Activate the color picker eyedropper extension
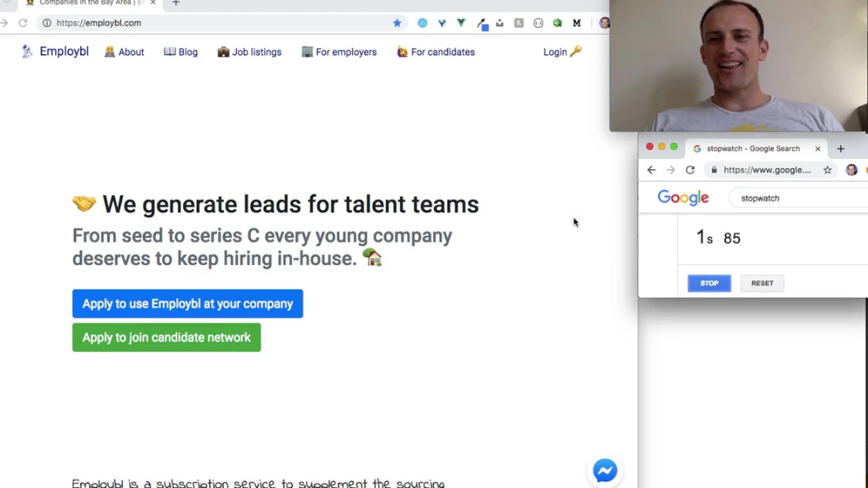868x488 pixels. point(482,24)
